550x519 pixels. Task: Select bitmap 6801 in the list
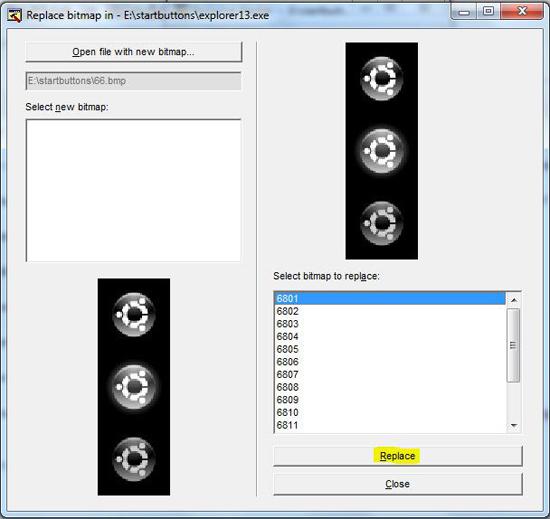pos(389,298)
